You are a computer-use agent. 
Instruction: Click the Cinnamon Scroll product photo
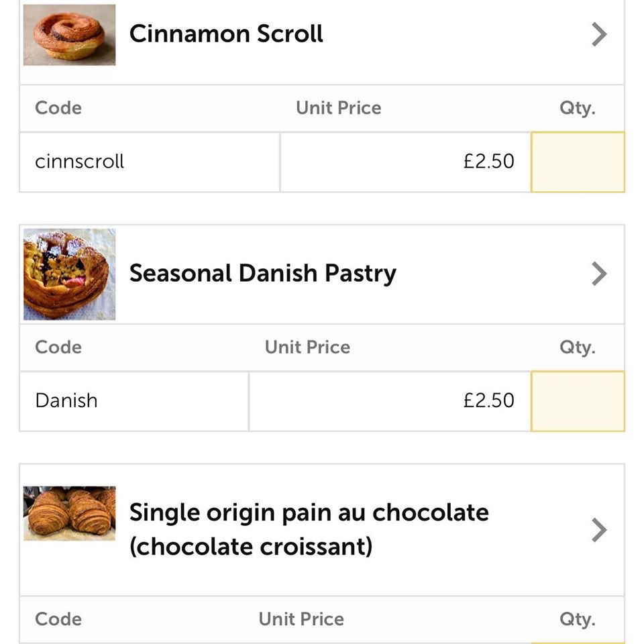pos(69,35)
